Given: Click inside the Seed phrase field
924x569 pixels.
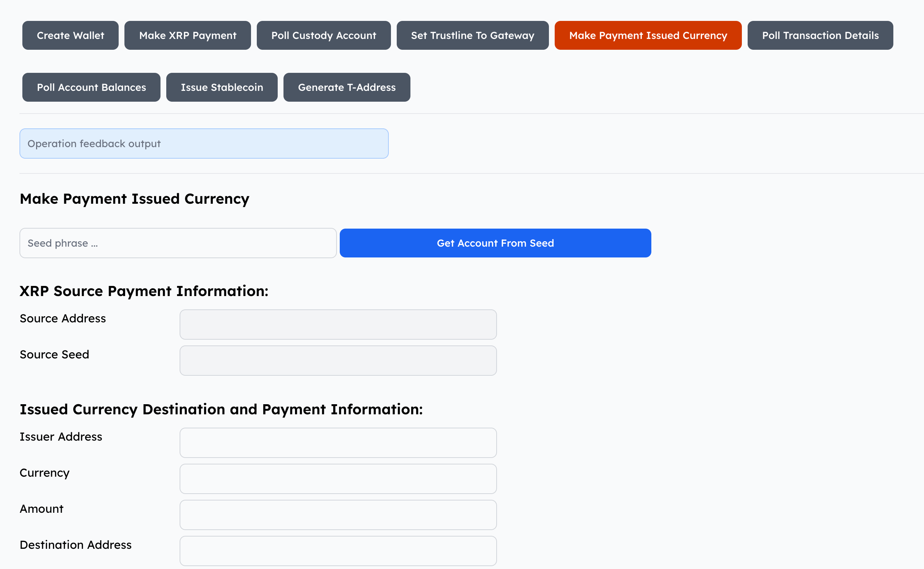Looking at the screenshot, I should 178,243.
